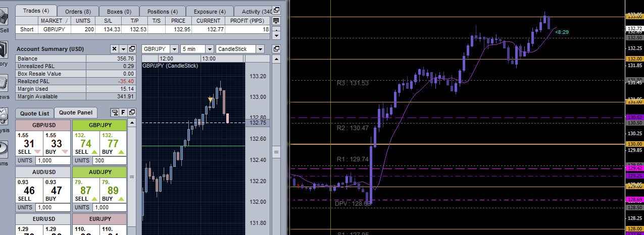This screenshot has height=235, width=644.
Task: Click the AUD/JPY units input field
Action: pos(110,207)
